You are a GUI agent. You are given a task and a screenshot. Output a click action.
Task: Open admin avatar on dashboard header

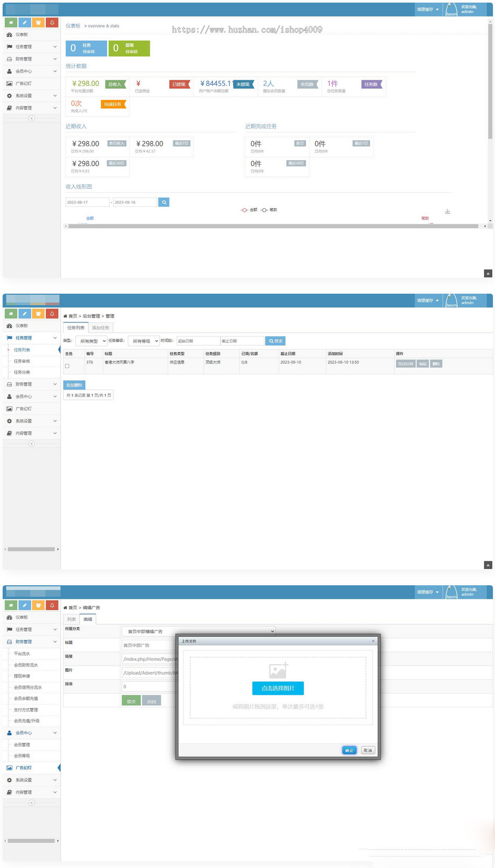451,9
